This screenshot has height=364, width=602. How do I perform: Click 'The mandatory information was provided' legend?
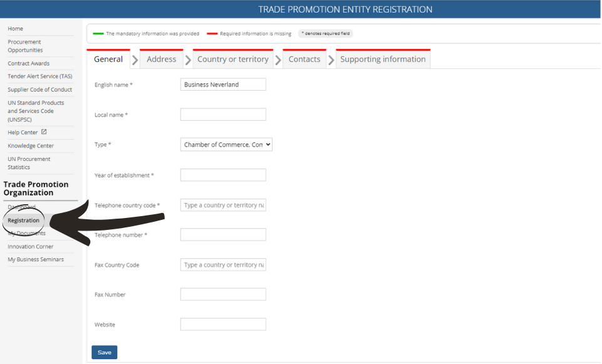[152, 34]
